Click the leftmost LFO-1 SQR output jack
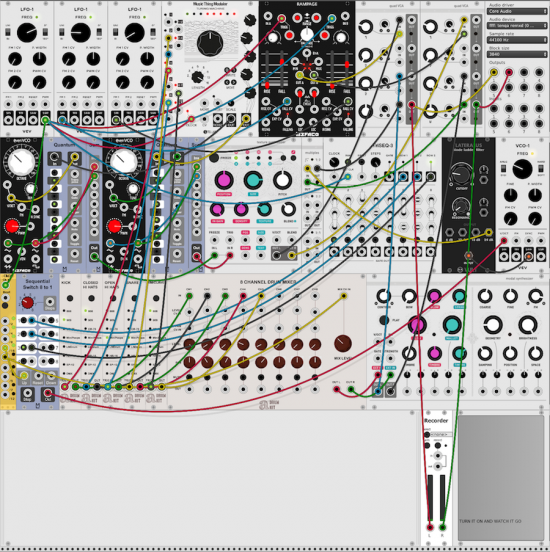Image resolution: width=550 pixels, height=552 pixels. point(45,120)
